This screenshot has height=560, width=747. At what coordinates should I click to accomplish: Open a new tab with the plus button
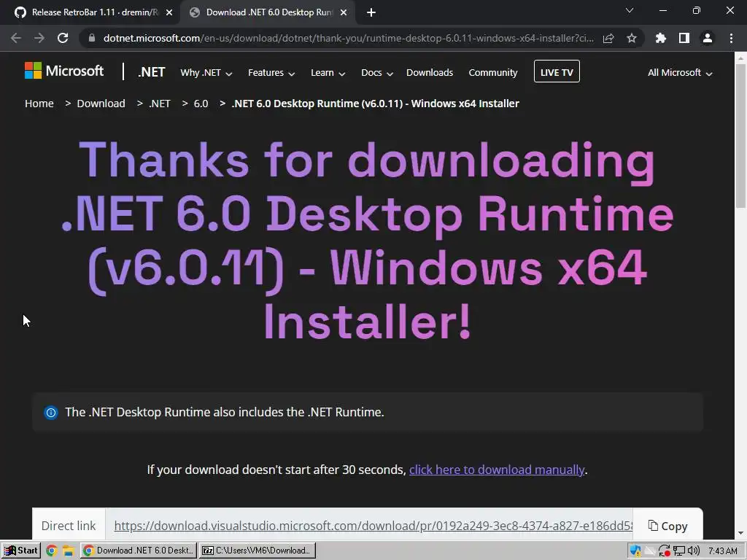[371, 12]
